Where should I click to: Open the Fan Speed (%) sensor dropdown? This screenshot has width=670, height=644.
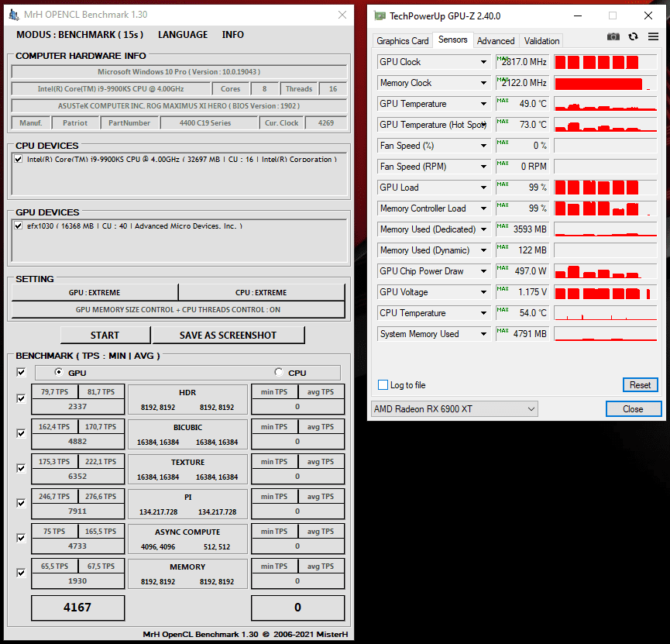coord(483,146)
